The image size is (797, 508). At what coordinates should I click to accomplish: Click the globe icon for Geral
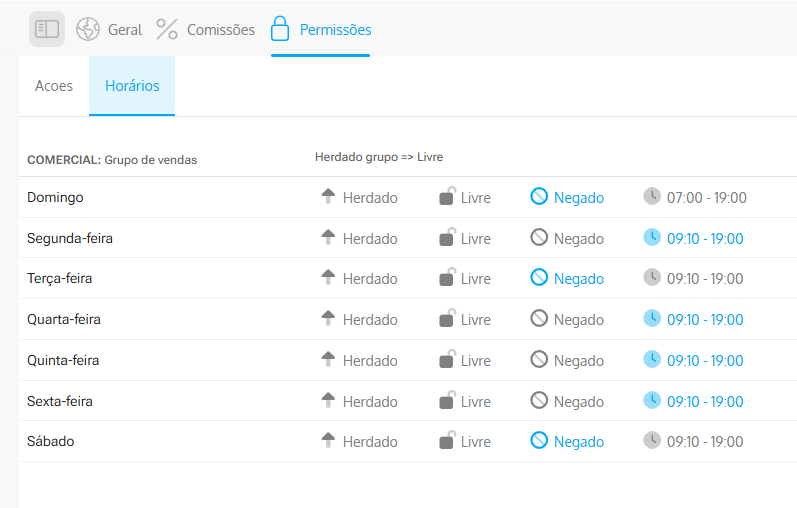pyautogui.click(x=88, y=29)
